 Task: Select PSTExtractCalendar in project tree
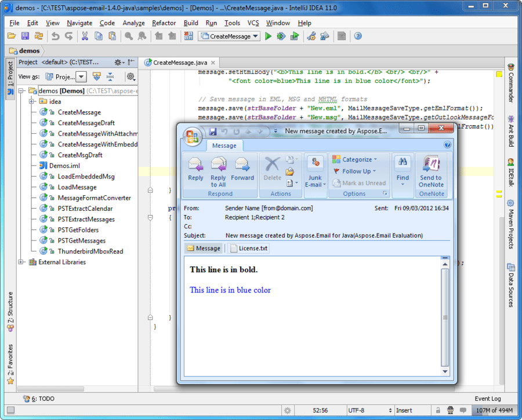(85, 209)
